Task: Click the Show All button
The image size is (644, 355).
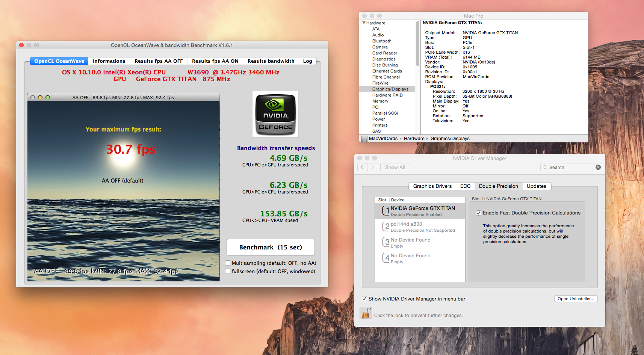Action: (x=395, y=167)
